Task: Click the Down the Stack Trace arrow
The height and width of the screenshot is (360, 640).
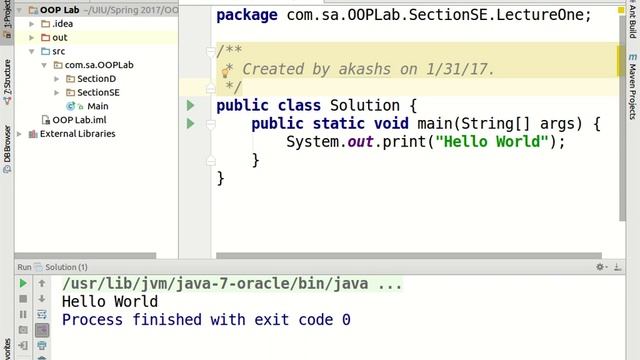Action: (42, 299)
